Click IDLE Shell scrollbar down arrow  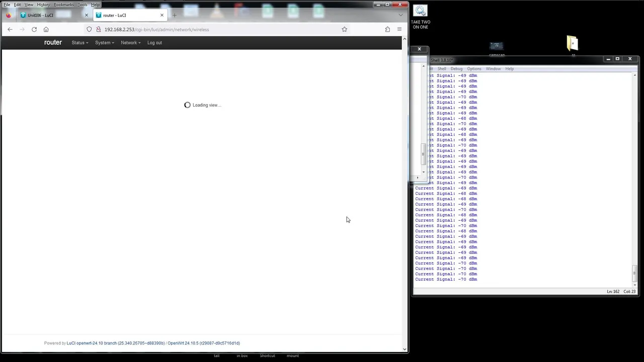pyautogui.click(x=635, y=285)
